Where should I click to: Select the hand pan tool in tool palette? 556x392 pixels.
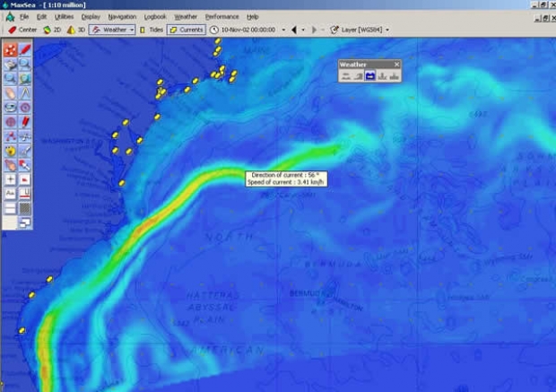pyautogui.click(x=10, y=92)
